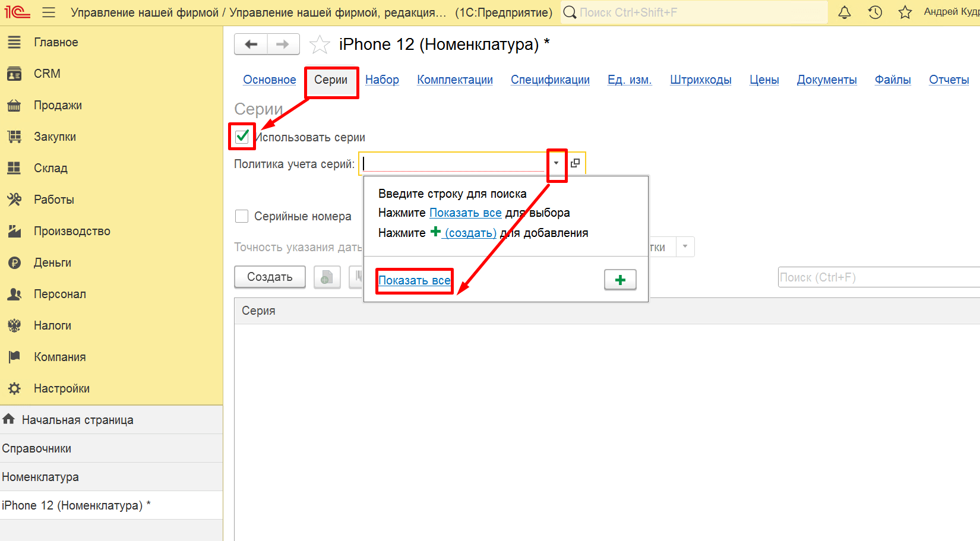Open the Набор tab
Screen dimensions: 980x541
pos(382,80)
